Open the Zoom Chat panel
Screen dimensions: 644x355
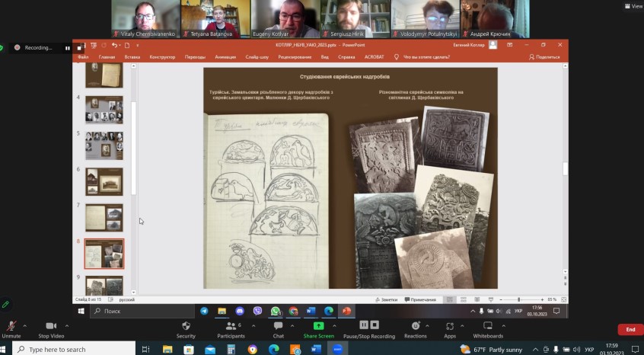coord(278,326)
